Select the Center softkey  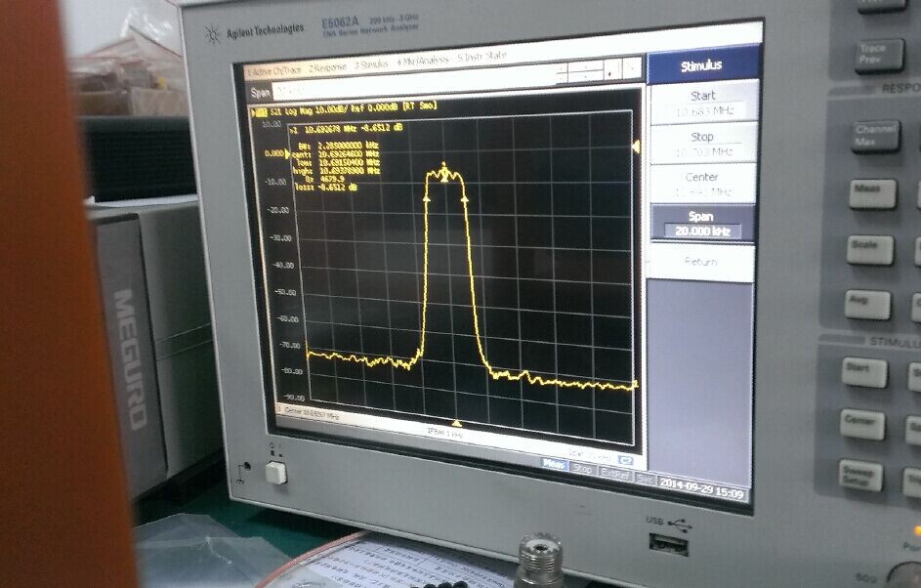pyautogui.click(x=702, y=184)
